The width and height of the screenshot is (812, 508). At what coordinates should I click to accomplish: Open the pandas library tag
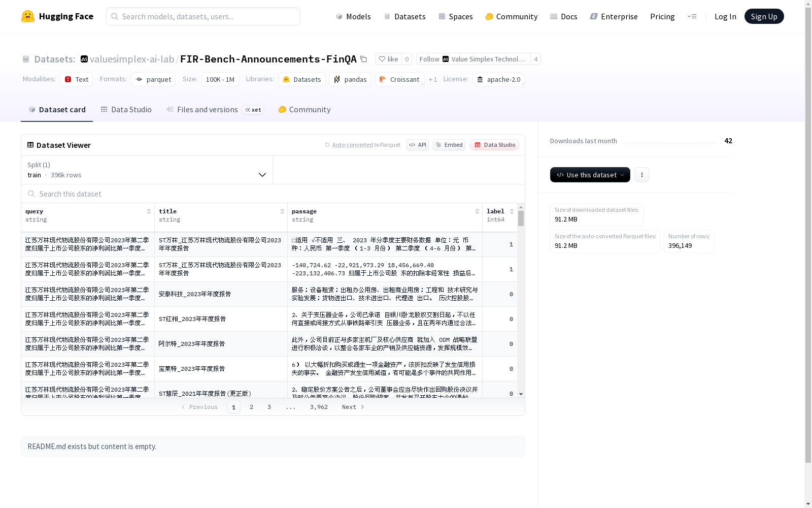click(350, 79)
